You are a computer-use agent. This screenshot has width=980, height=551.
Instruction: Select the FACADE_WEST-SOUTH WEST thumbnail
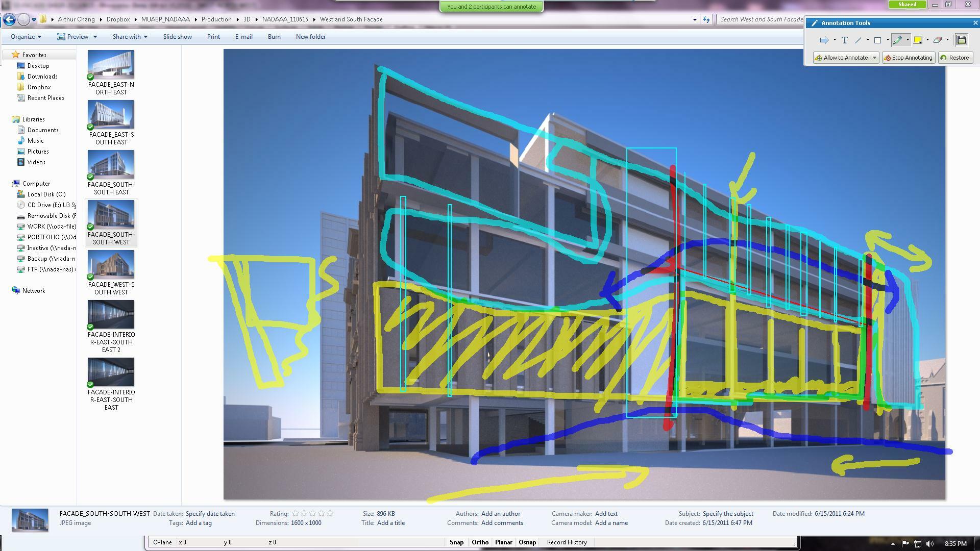pyautogui.click(x=111, y=272)
